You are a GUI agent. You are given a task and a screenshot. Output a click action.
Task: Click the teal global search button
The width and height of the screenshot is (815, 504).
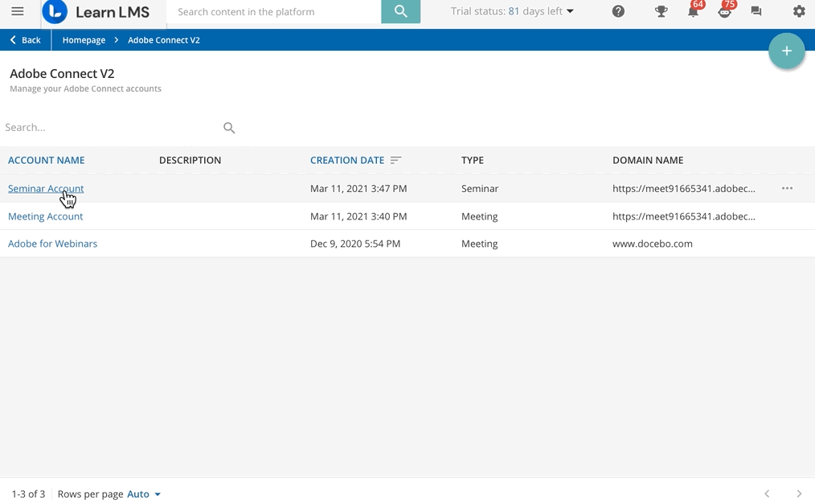(401, 11)
